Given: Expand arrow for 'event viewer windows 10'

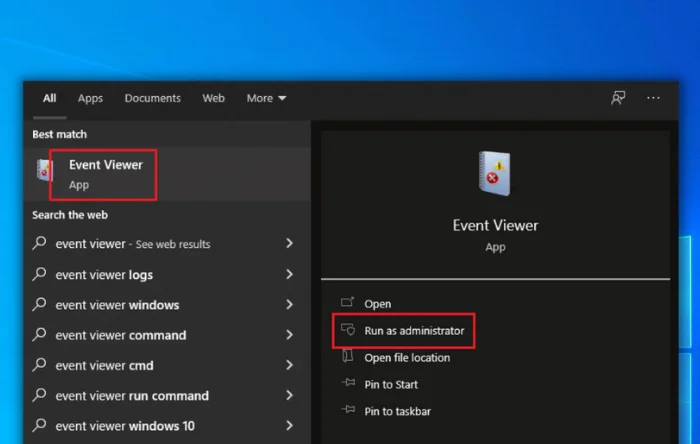Looking at the screenshot, I should 289,426.
